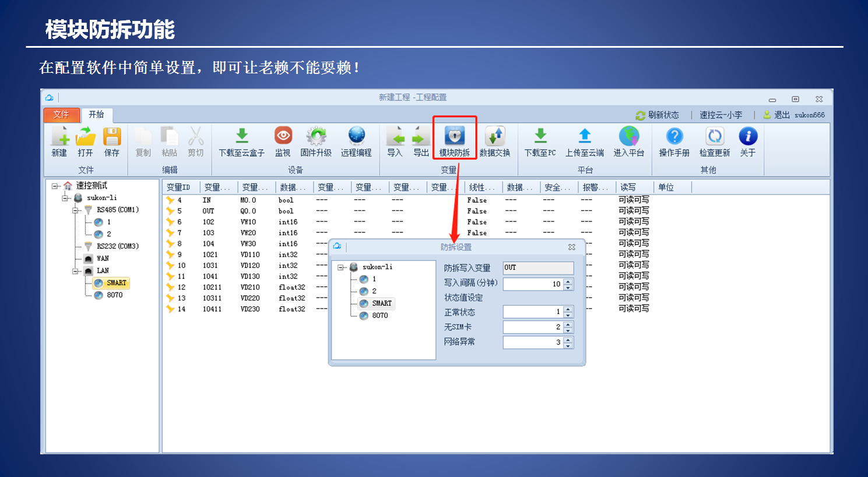Collapse the LAN node in project tree

[75, 271]
